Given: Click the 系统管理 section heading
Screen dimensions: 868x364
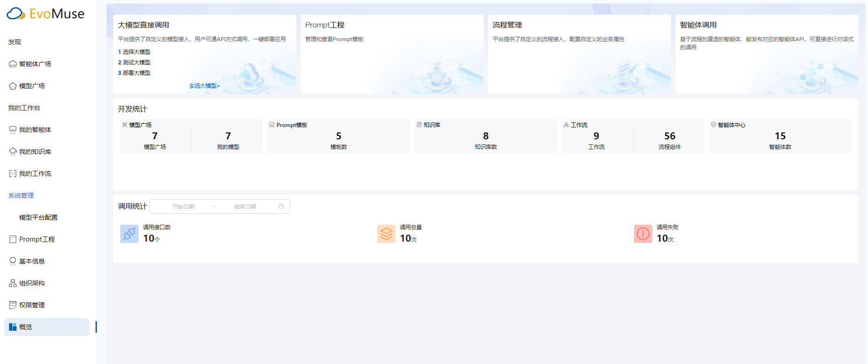Looking at the screenshot, I should point(21,195).
